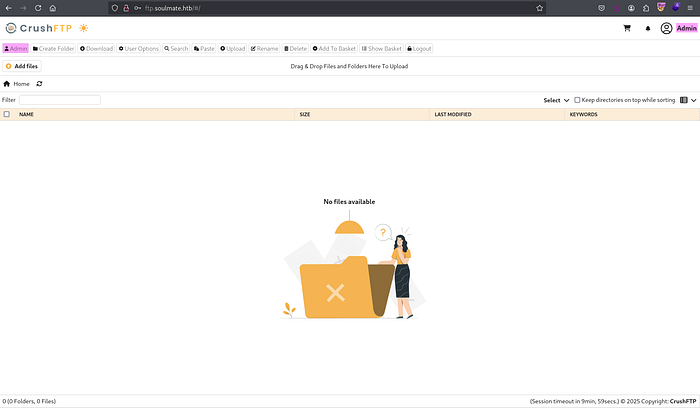Sort by the KEYWORDS column header
The image size is (700, 408).
pos(583,115)
